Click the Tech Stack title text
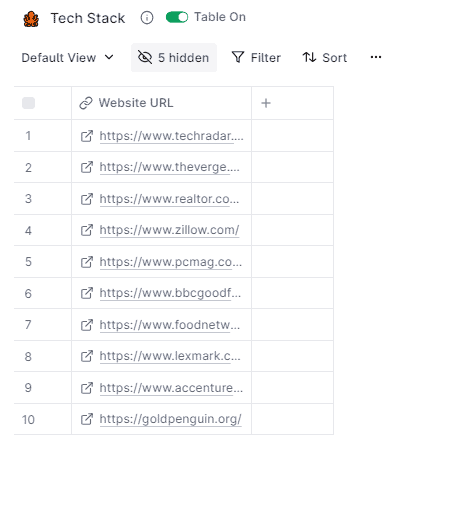The width and height of the screenshot is (460, 510). tap(88, 18)
